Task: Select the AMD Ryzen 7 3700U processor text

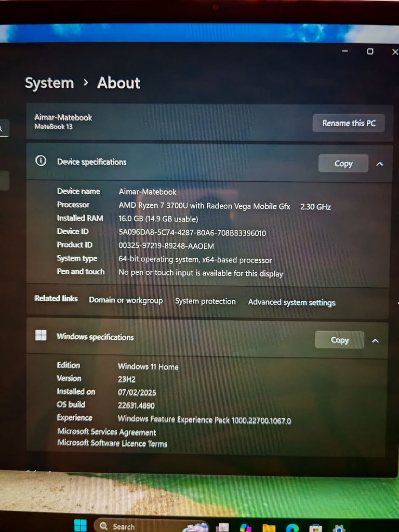Action: pos(204,206)
